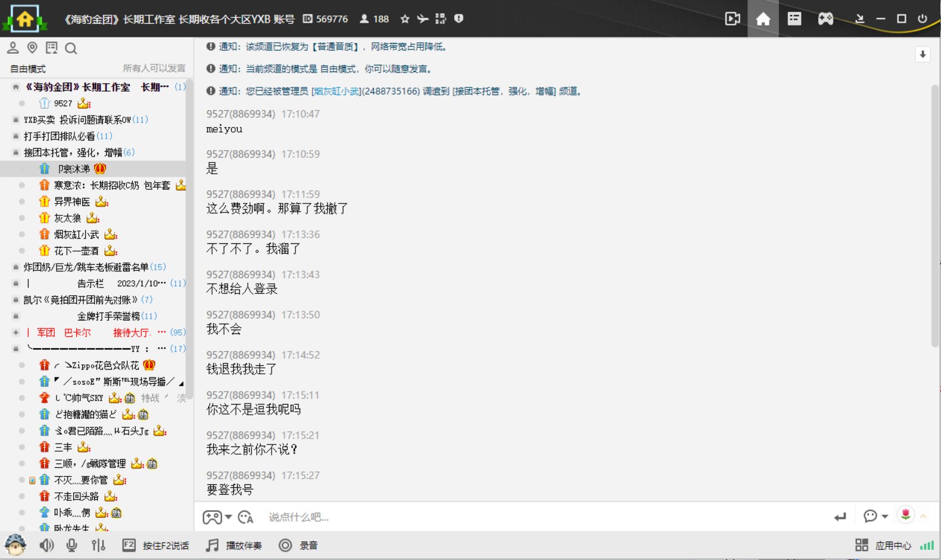Viewport: 941px width, 560px height.
Task: Click 播放伴奏 button
Action: 233,545
